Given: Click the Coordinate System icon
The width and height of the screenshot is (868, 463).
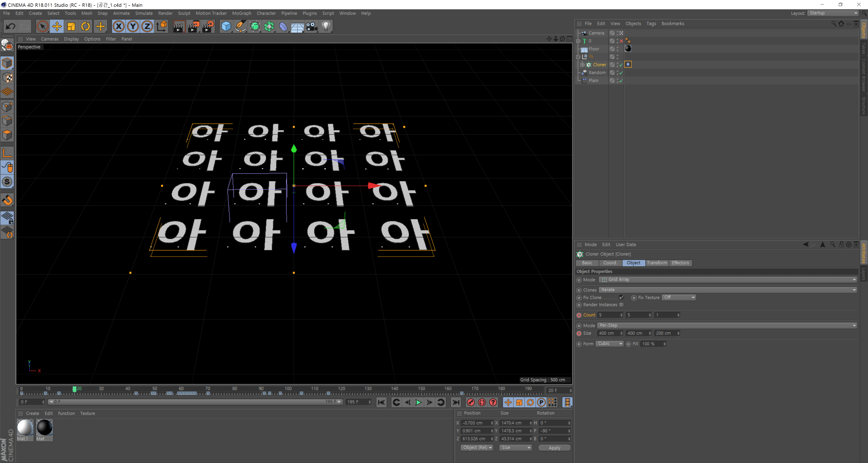Looking at the screenshot, I should [x=162, y=26].
